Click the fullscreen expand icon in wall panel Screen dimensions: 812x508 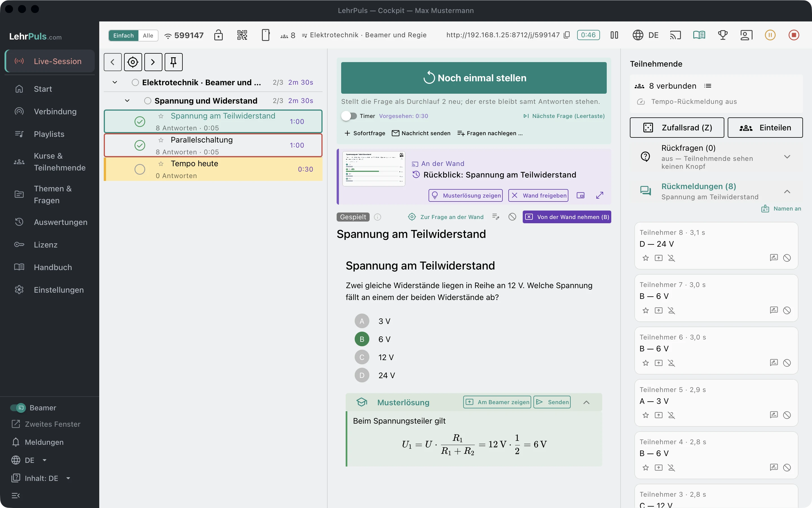600,195
